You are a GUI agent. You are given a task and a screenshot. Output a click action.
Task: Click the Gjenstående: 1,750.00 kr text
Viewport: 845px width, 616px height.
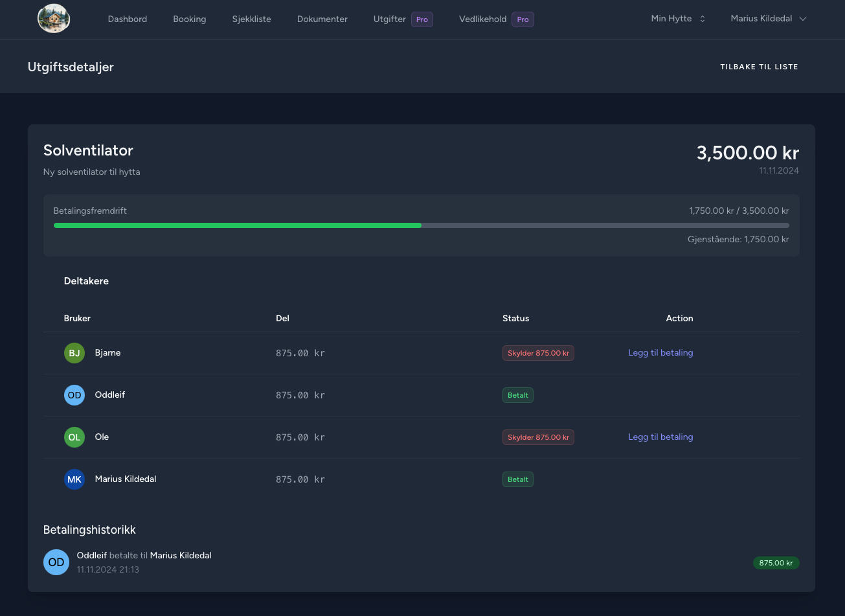[738, 239]
